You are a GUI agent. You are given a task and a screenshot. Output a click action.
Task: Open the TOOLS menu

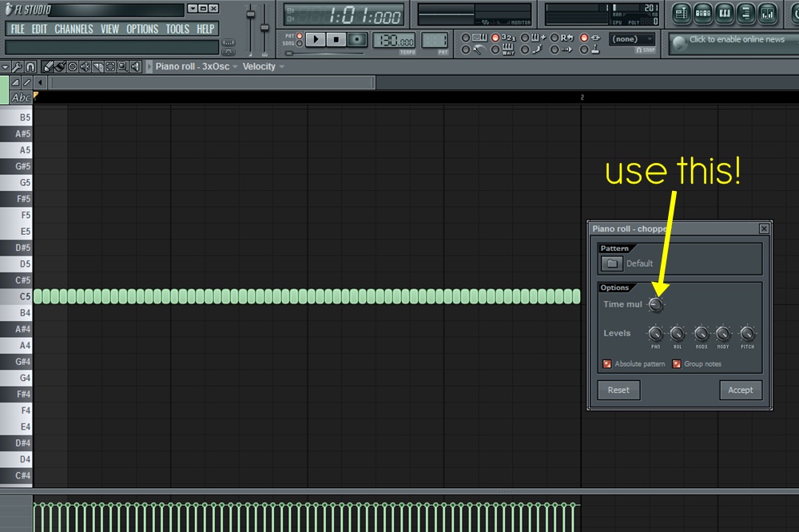coord(177,29)
